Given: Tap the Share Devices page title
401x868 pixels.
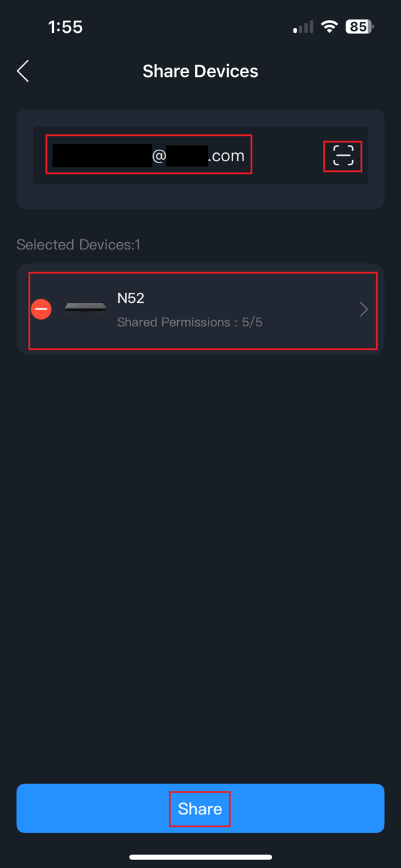Looking at the screenshot, I should (200, 72).
